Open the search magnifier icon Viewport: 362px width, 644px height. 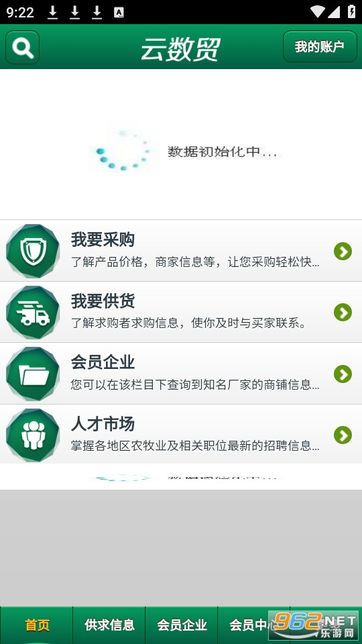pos(23,47)
